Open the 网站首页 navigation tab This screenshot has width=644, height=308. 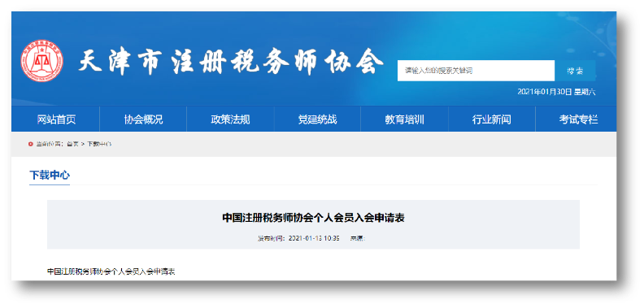coord(56,119)
